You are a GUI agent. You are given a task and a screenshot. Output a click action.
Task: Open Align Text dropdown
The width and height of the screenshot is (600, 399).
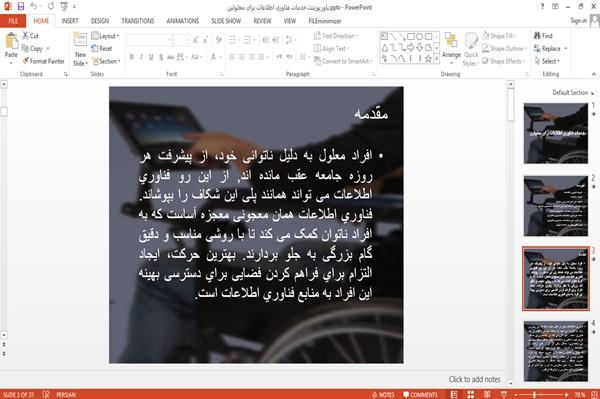coord(332,48)
